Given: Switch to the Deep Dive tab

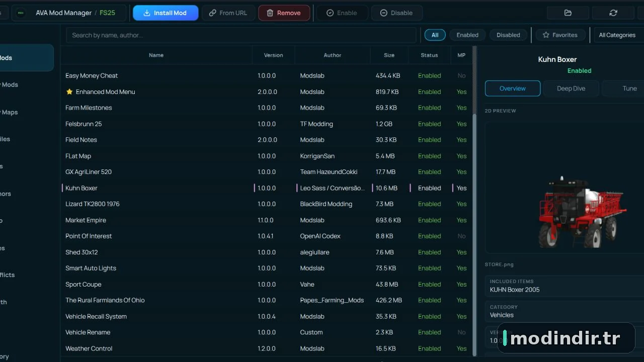Looking at the screenshot, I should click(x=571, y=88).
